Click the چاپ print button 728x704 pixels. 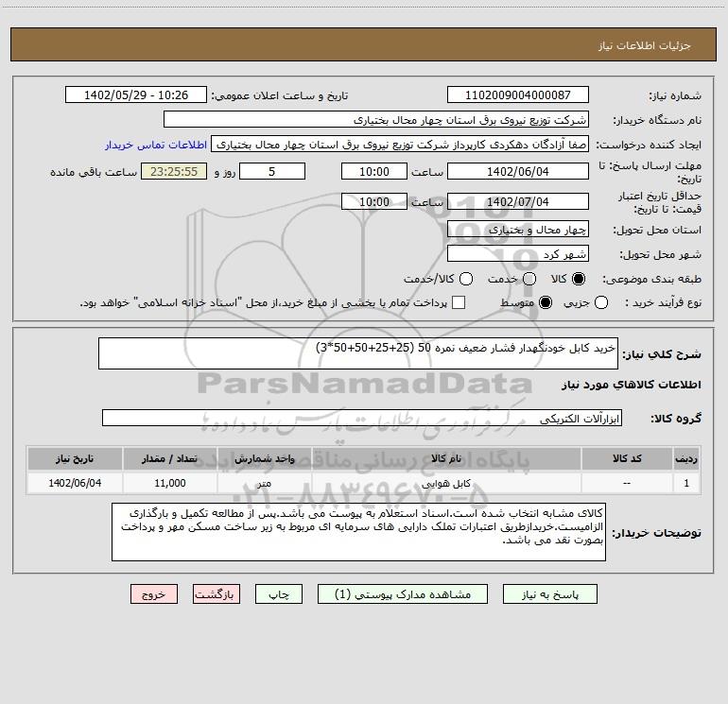click(279, 594)
